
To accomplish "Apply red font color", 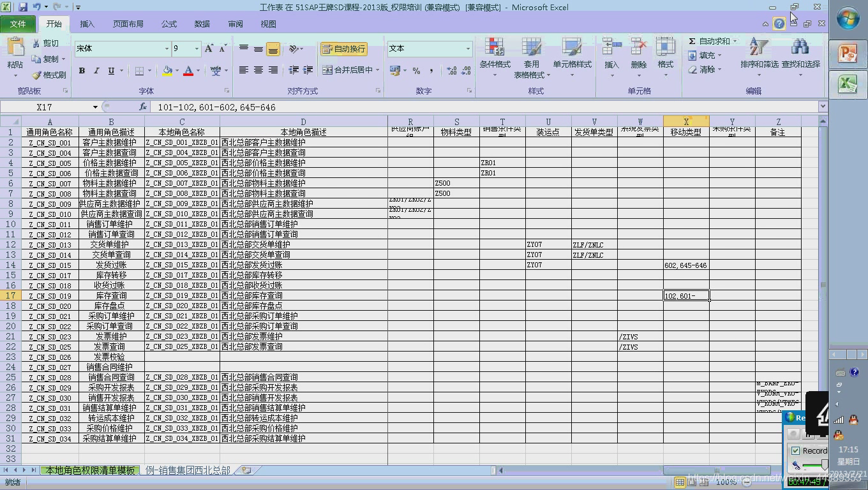I will [188, 71].
